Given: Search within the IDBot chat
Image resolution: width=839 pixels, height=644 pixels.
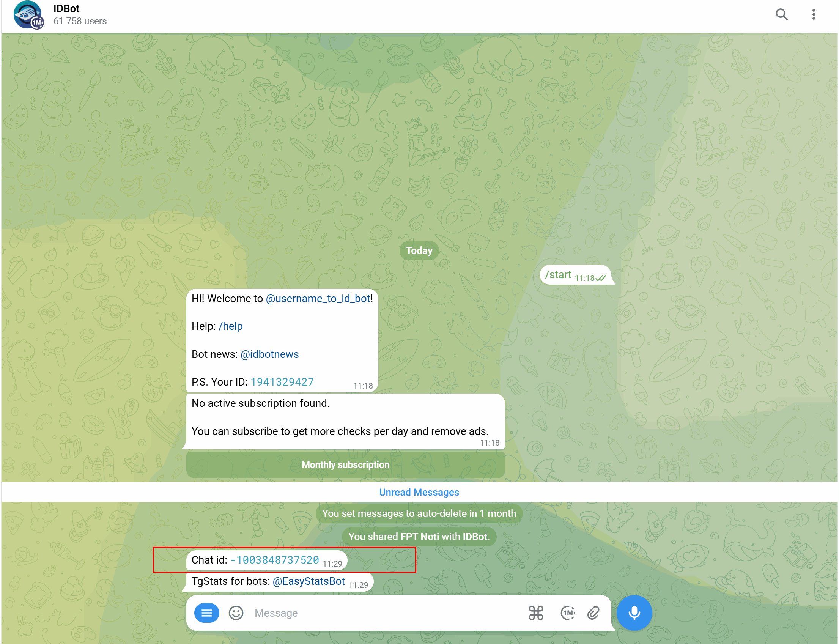Looking at the screenshot, I should (x=781, y=14).
